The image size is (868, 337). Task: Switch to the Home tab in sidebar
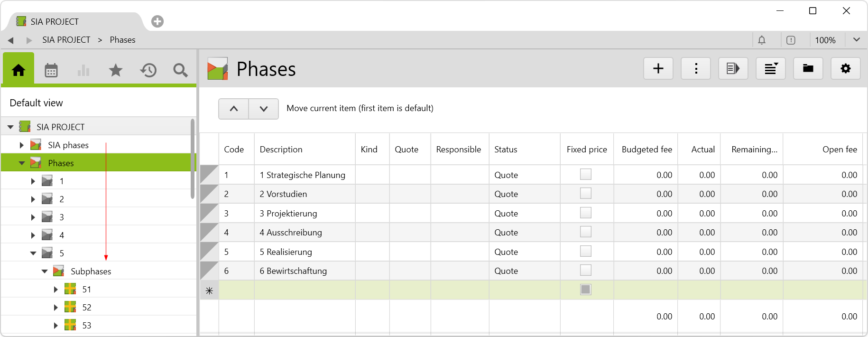(18, 70)
